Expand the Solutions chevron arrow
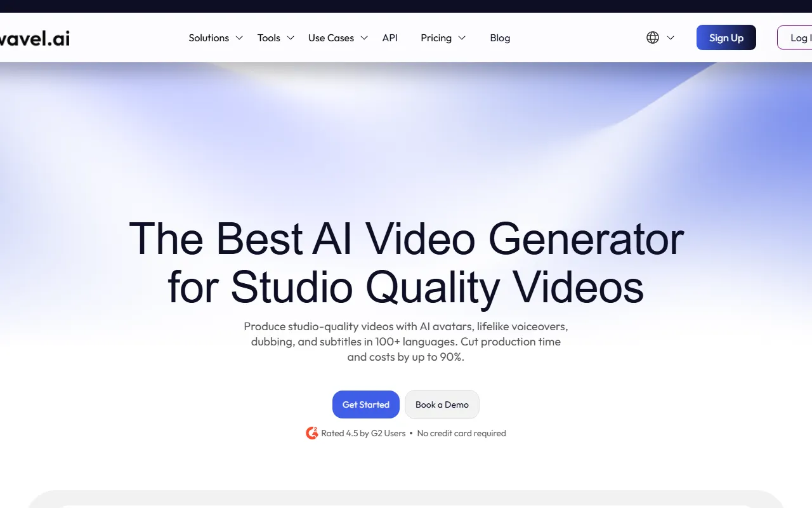 click(239, 38)
